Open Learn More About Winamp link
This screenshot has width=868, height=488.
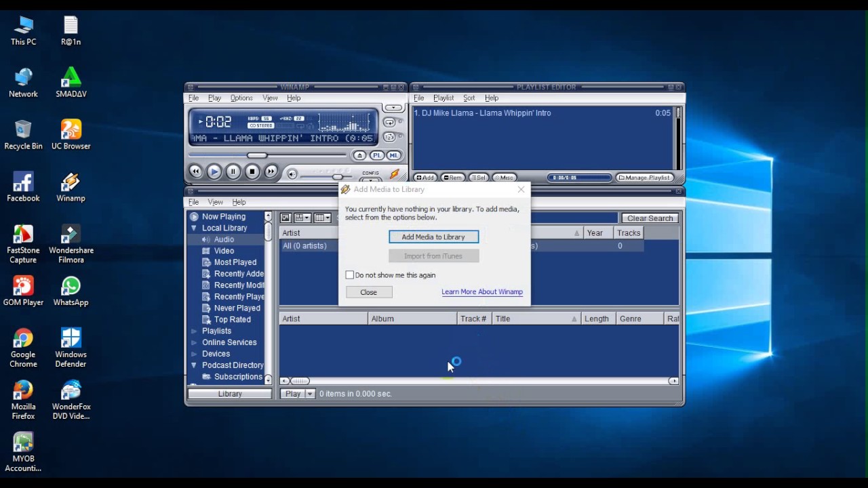(x=482, y=292)
